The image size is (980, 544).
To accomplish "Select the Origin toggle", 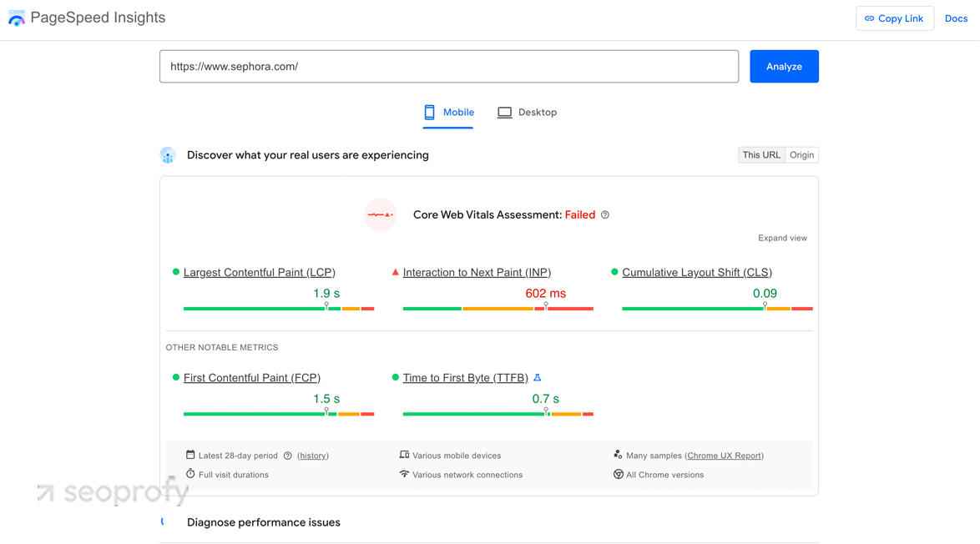I will 802,155.
